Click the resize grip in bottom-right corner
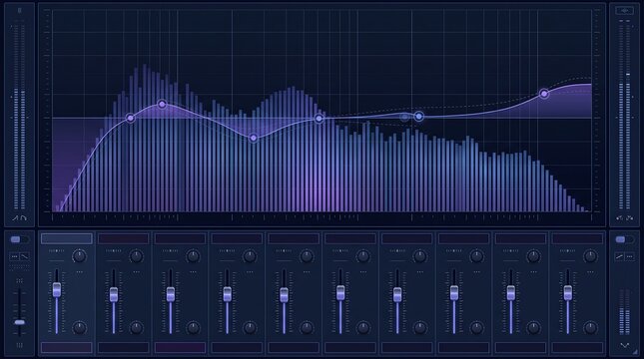 (636, 352)
